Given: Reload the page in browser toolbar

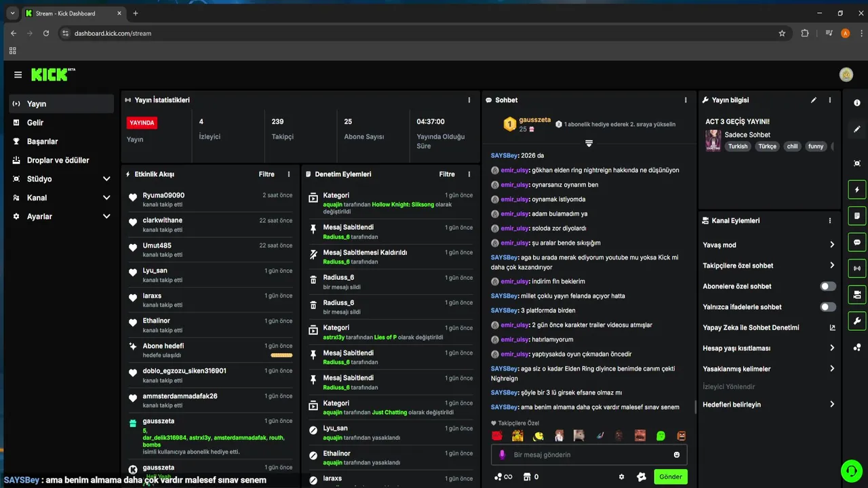Looking at the screenshot, I should pyautogui.click(x=46, y=33).
